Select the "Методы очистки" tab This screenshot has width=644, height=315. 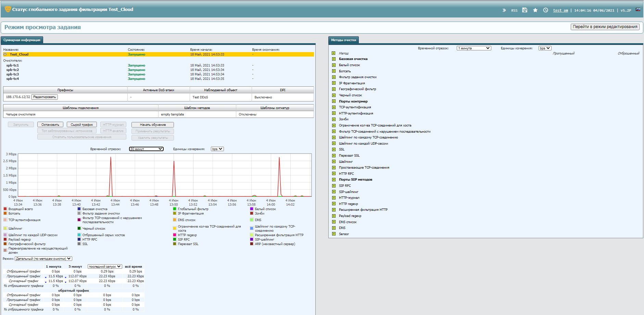click(343, 40)
